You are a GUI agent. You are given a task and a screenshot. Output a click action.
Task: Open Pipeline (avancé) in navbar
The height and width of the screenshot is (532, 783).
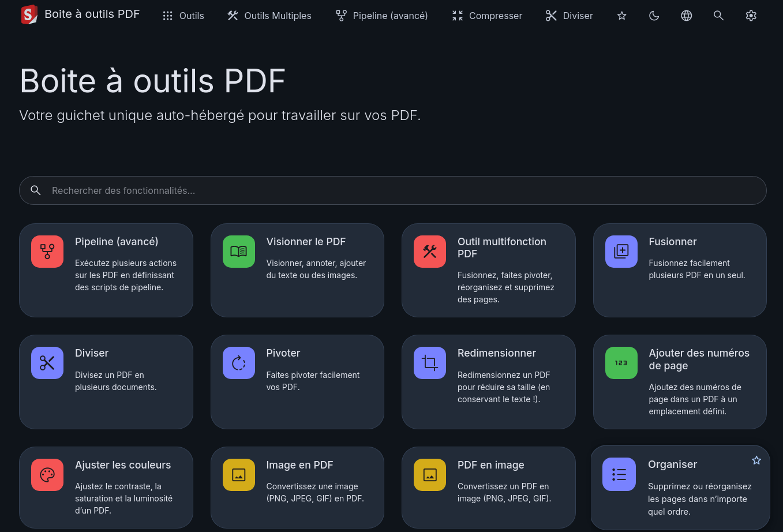pyautogui.click(x=382, y=16)
